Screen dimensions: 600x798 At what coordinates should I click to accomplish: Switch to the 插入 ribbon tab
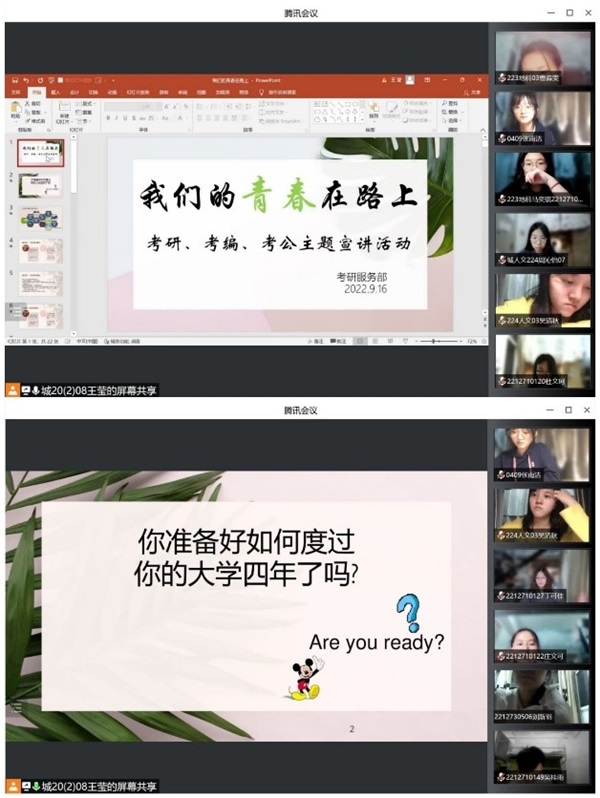tap(56, 91)
